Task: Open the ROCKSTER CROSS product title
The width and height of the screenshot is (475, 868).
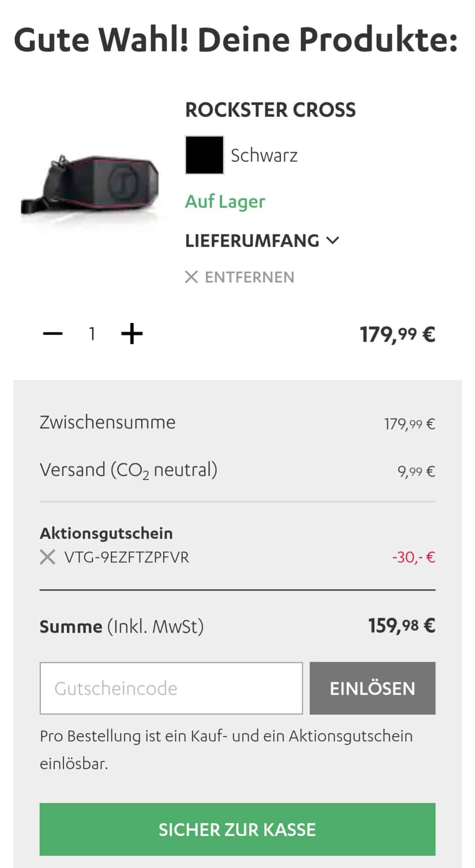Action: click(x=270, y=109)
